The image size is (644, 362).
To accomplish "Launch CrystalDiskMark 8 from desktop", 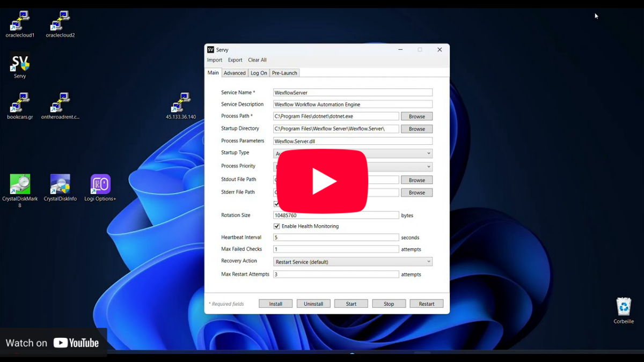I will click(20, 190).
